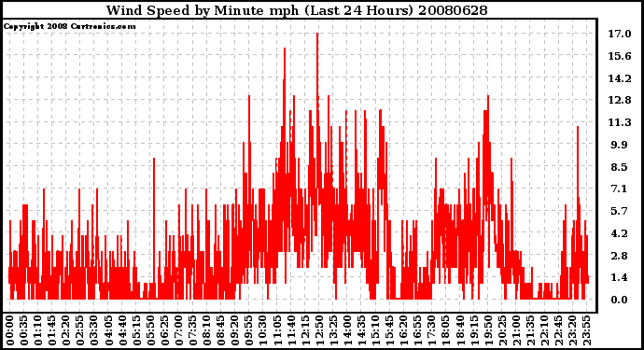Select the 1.4 y-axis label
Viewport: 644px width, 350px height.
pos(620,278)
